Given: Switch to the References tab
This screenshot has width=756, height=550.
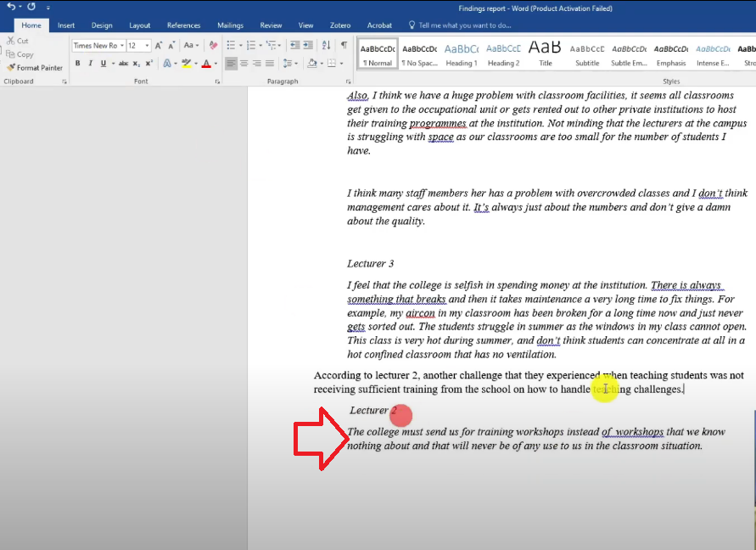Looking at the screenshot, I should [183, 25].
